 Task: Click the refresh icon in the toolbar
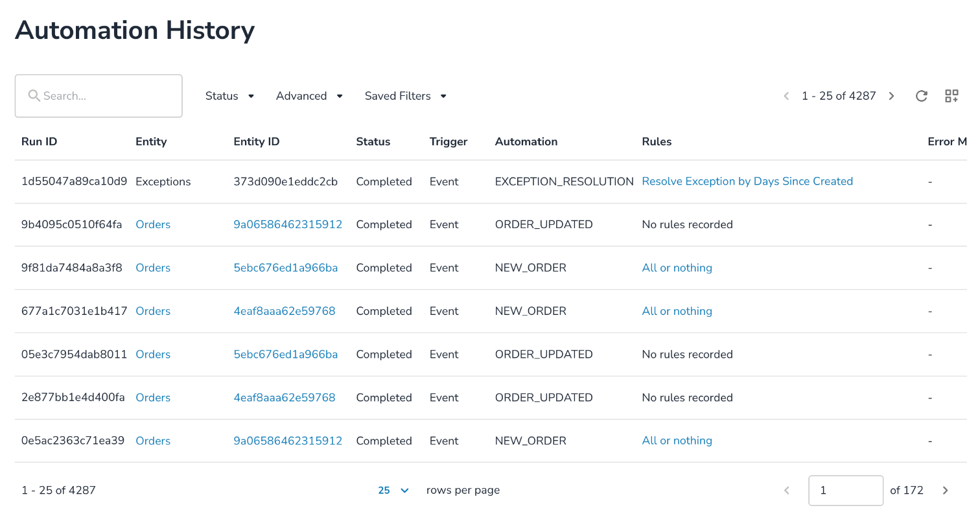(x=921, y=96)
